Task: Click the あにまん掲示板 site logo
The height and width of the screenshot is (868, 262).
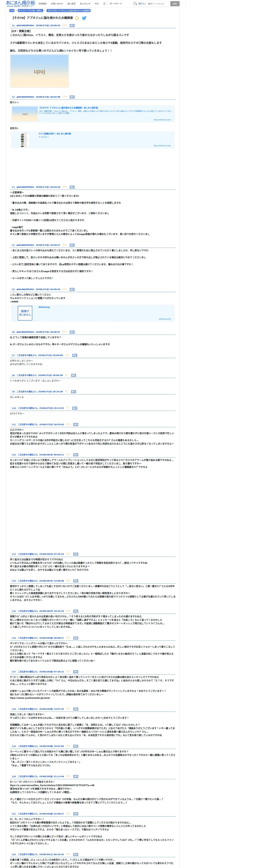Action: pyautogui.click(x=20, y=4)
